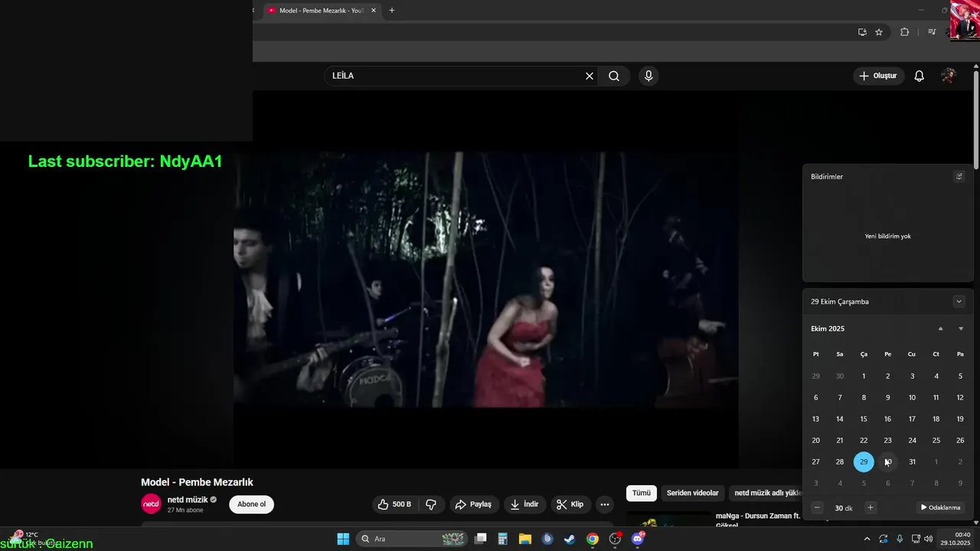Select day 30 of Ekim in calendar

tap(887, 461)
